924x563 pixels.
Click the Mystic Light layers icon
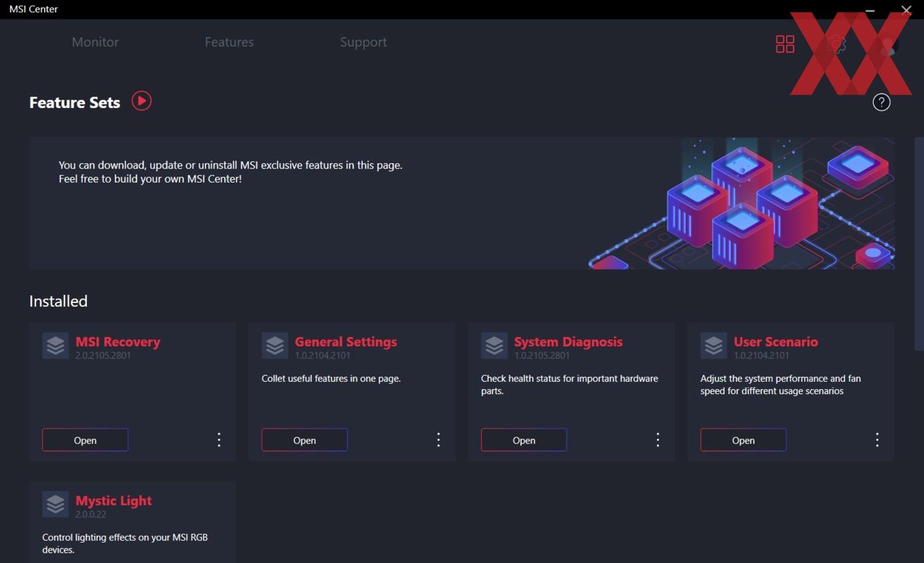56,505
